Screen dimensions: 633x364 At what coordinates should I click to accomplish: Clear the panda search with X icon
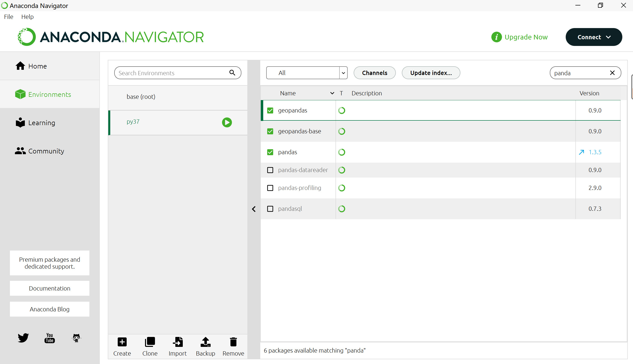[612, 73]
